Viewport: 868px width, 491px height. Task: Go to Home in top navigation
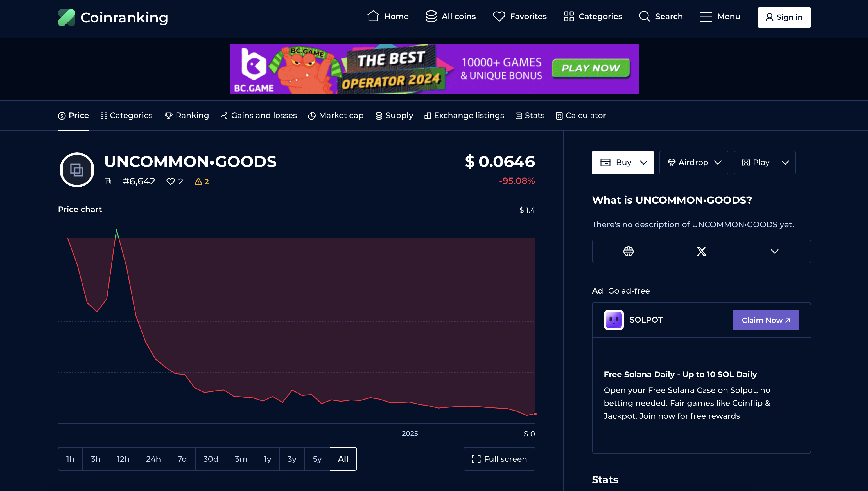click(x=388, y=16)
